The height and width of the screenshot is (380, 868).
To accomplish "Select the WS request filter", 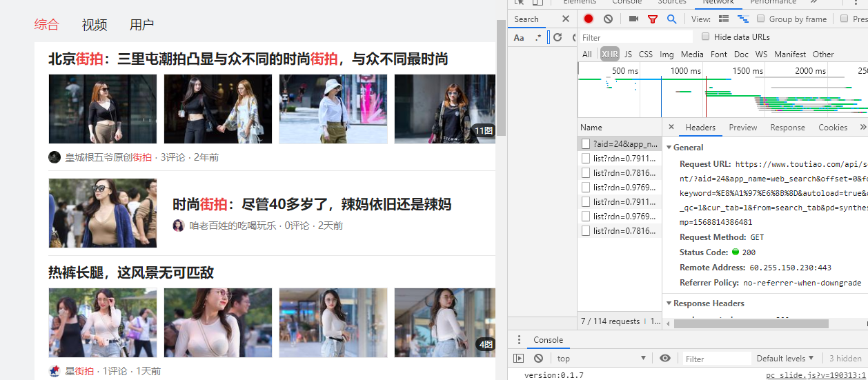I will [761, 54].
